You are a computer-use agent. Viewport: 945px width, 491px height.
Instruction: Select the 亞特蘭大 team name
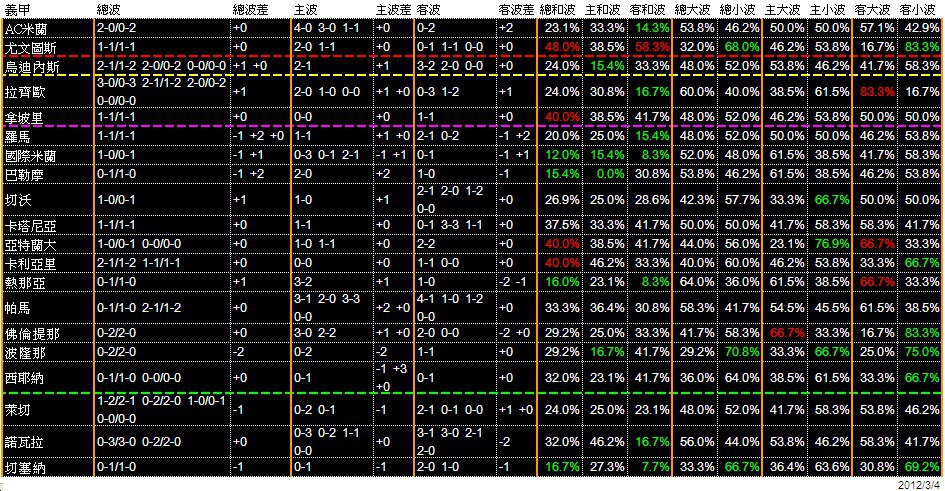tap(30, 245)
